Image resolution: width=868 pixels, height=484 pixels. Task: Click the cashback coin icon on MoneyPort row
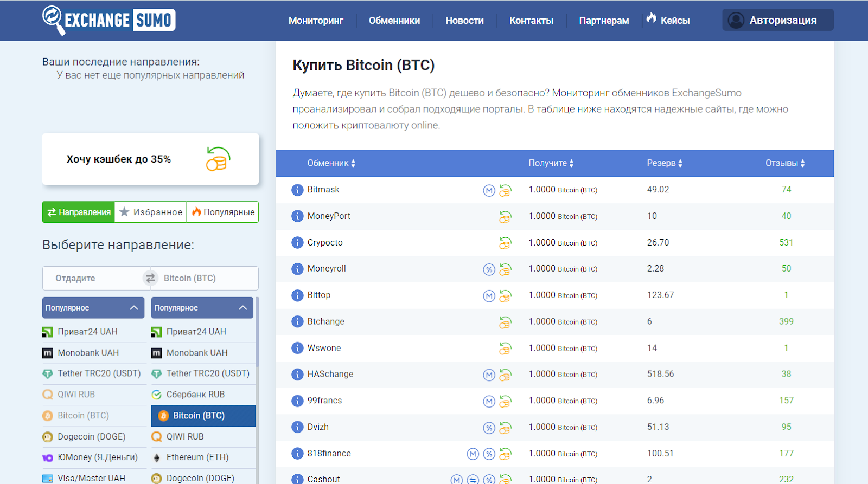pos(505,217)
